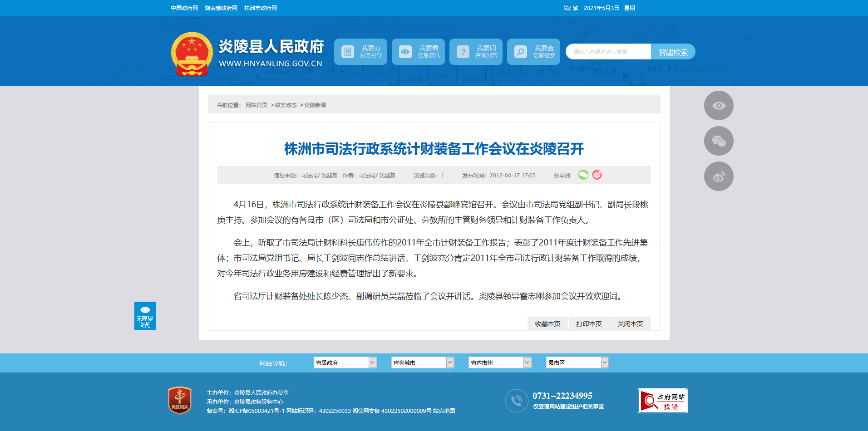Go to 政务动态 in the breadcrumb
Image resolution: width=868 pixels, height=431 pixels.
[286, 105]
